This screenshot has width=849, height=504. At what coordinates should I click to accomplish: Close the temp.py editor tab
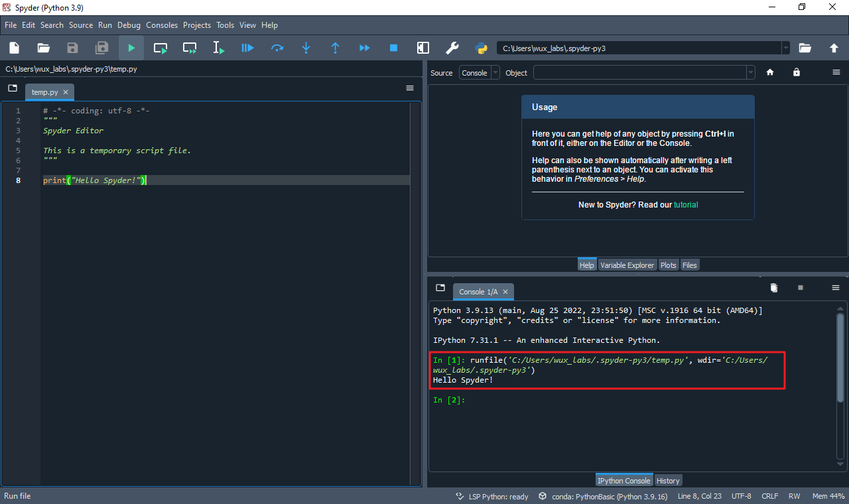66,92
